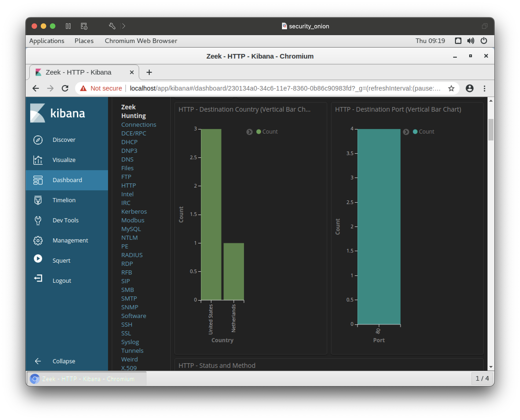
Task: Click Visualize in Kibana sidebar
Action: click(64, 160)
